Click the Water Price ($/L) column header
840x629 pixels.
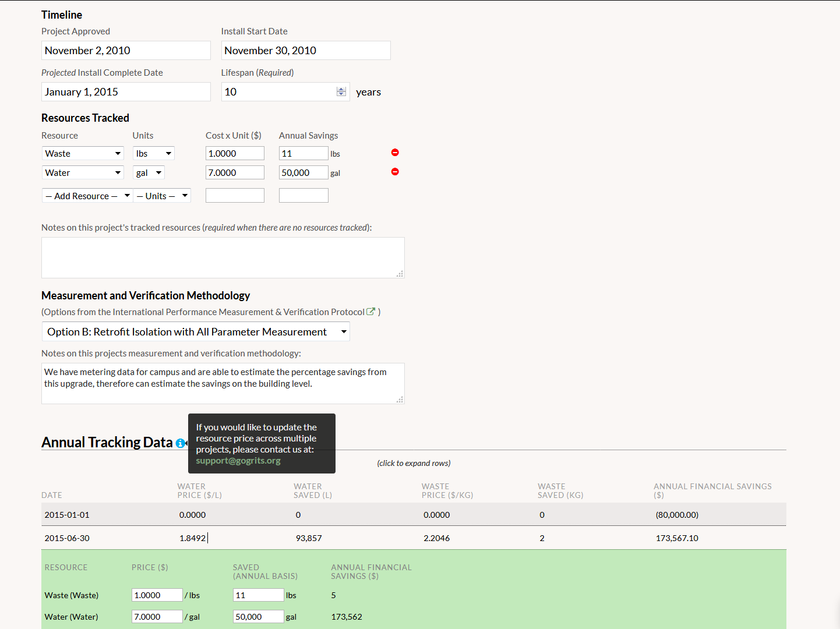coord(200,490)
